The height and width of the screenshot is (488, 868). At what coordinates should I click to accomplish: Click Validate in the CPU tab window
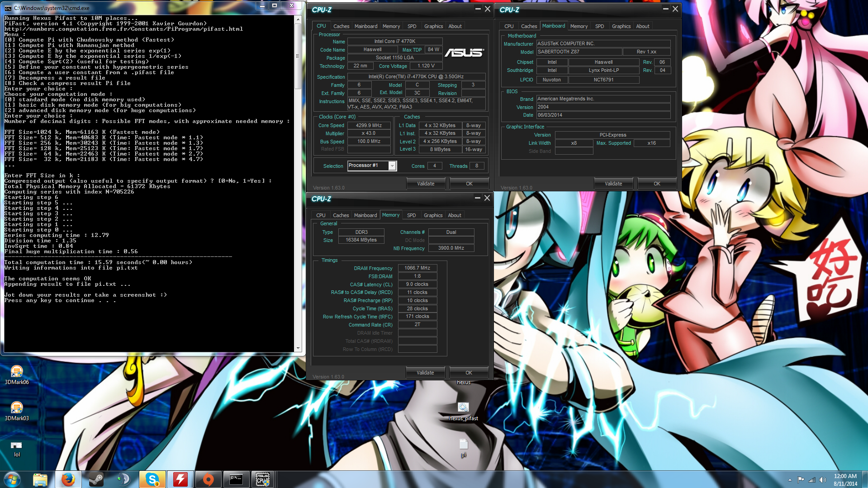click(426, 184)
